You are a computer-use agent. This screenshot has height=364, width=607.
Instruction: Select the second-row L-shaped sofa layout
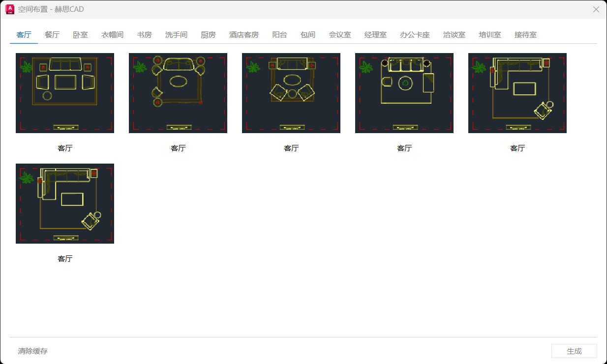coord(65,203)
